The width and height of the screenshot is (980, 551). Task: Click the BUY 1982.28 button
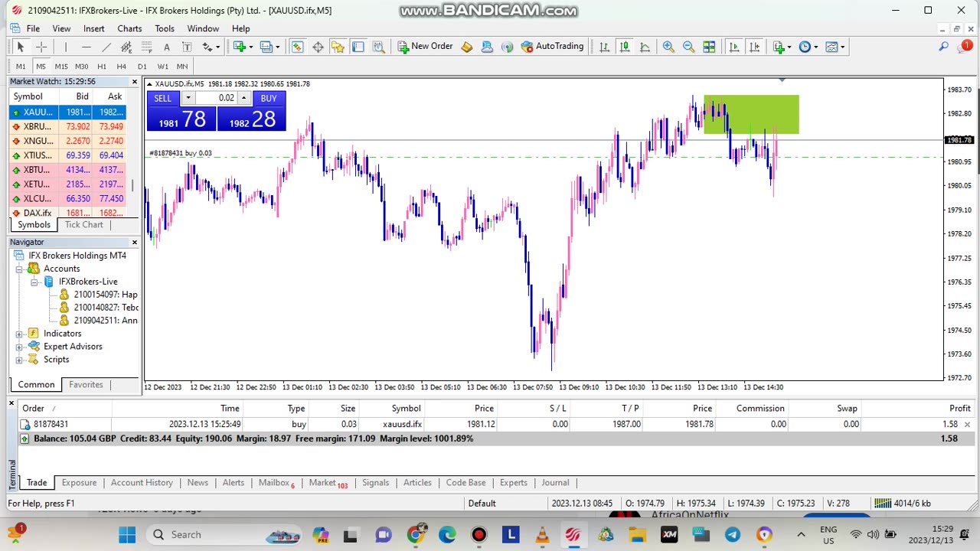tap(252, 119)
